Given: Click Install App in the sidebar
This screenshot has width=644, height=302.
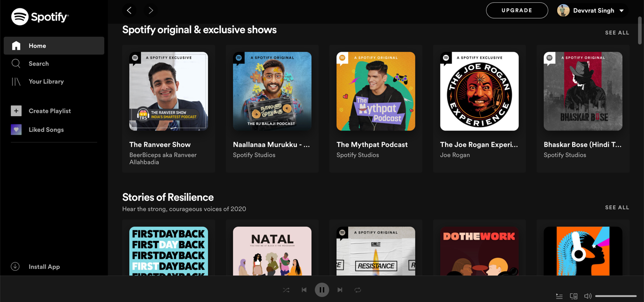Looking at the screenshot, I should 35,267.
